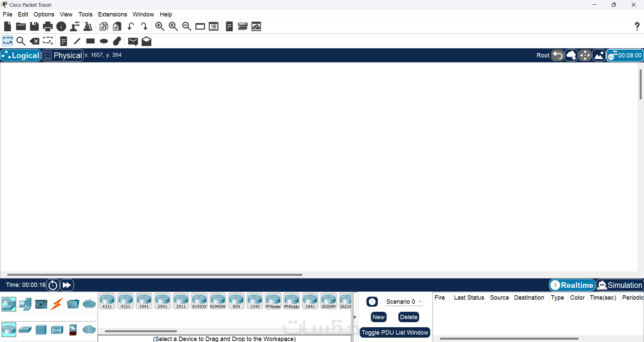
Task: Select the Resize Shape tool
Action: tap(48, 41)
